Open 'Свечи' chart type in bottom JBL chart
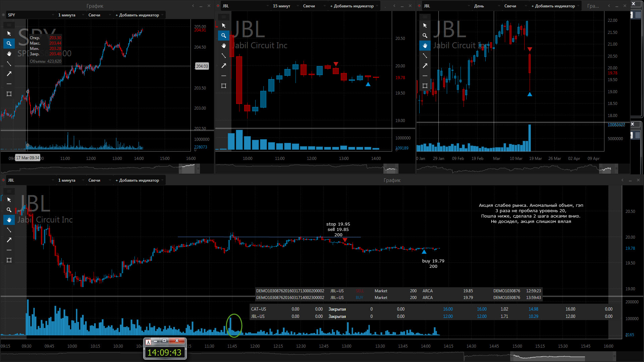 99,180
